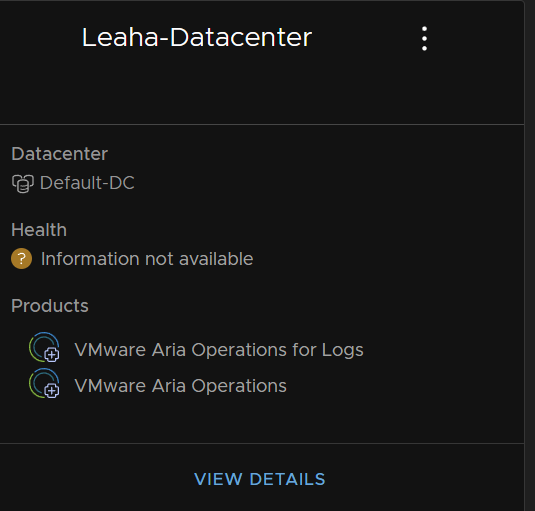The width and height of the screenshot is (535, 511).
Task: Open VIEW DETAILS for the environment
Action: tap(260, 479)
